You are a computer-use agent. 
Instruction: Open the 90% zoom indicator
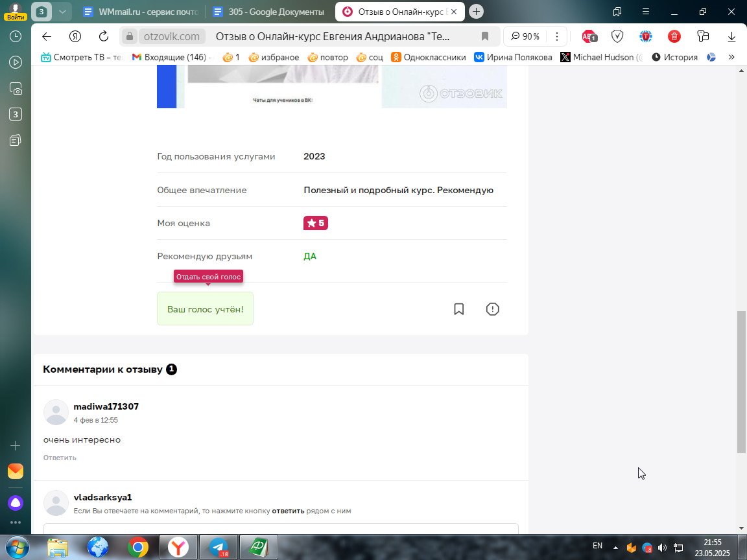click(x=525, y=37)
